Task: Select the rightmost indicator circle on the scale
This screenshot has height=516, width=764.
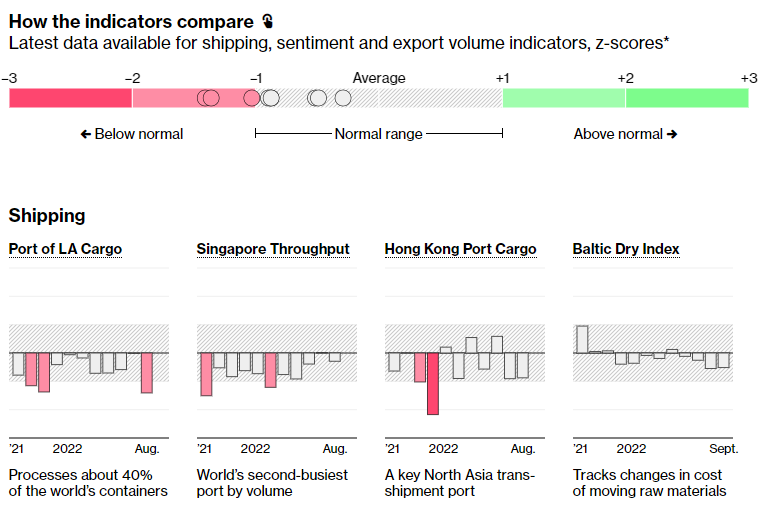Action: coord(343,97)
